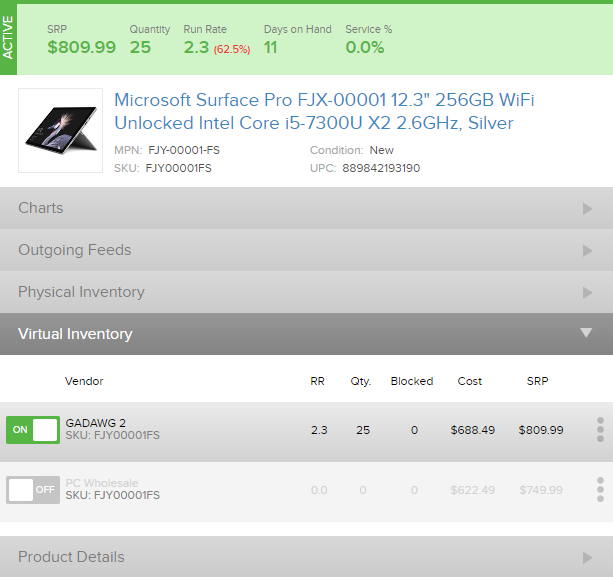Image resolution: width=613 pixels, height=577 pixels.
Task: Open the Charts accordion header
Action: [x=306, y=208]
